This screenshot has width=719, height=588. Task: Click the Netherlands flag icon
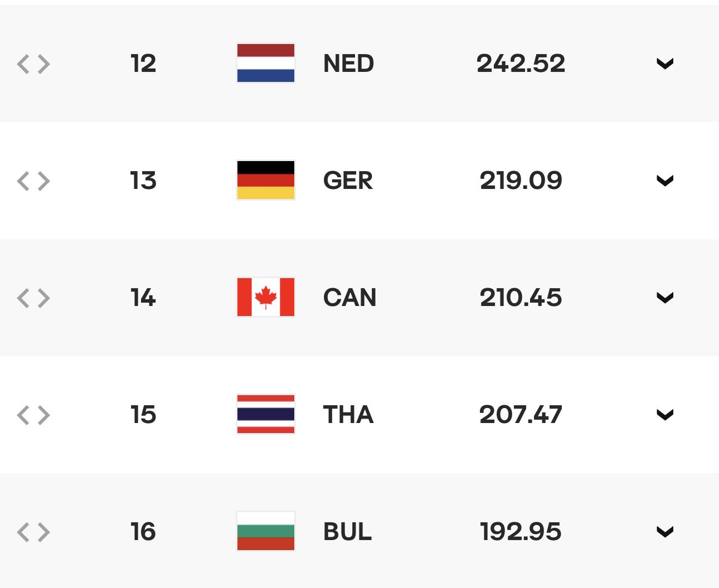tap(266, 63)
